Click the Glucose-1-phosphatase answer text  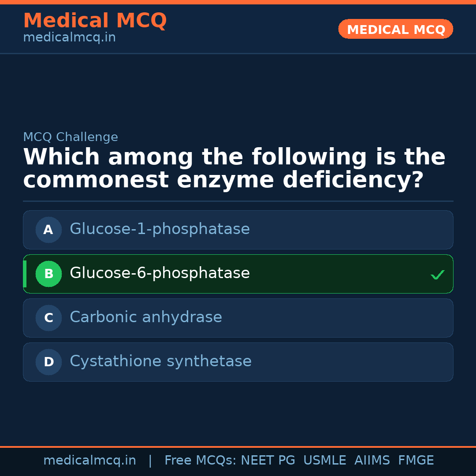[x=160, y=229]
